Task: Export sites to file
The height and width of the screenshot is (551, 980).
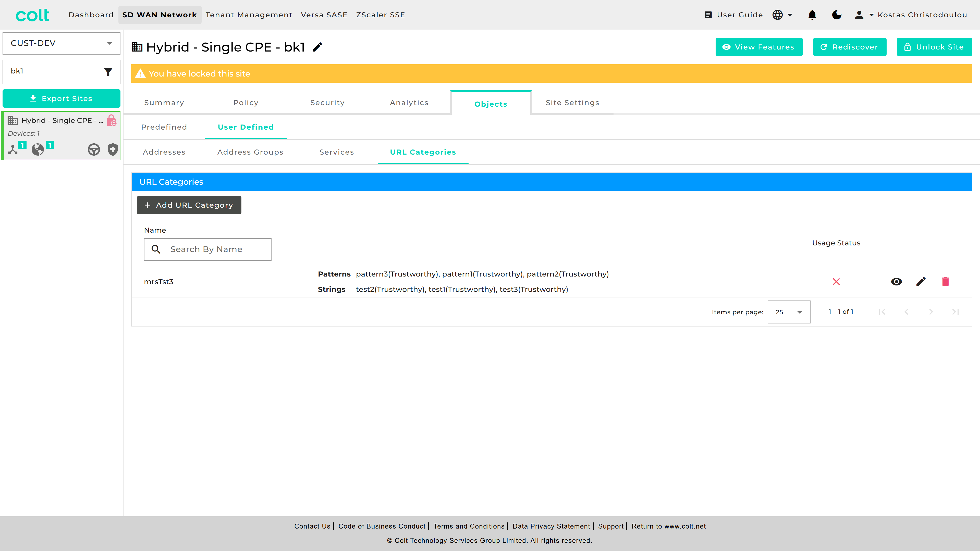Action: [61, 98]
